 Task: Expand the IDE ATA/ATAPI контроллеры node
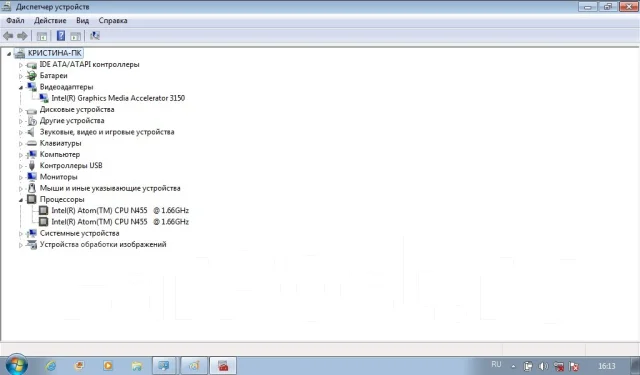[20, 65]
